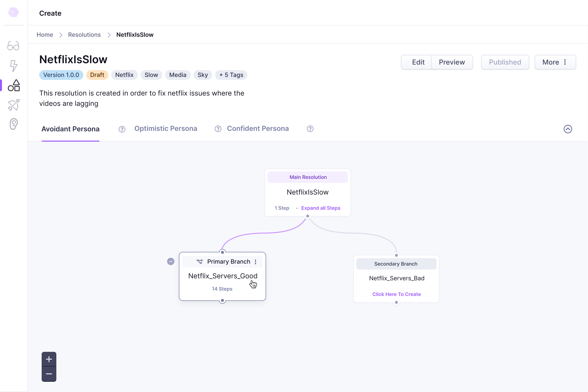Viewport: 588px width, 392px height.
Task: Switch to Confident Persona tab
Action: [x=258, y=128]
